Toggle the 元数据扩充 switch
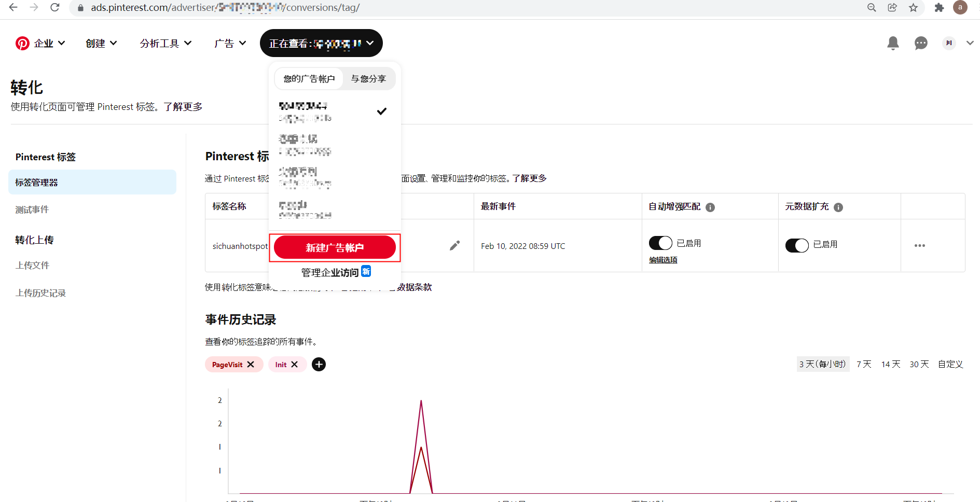 (x=797, y=245)
